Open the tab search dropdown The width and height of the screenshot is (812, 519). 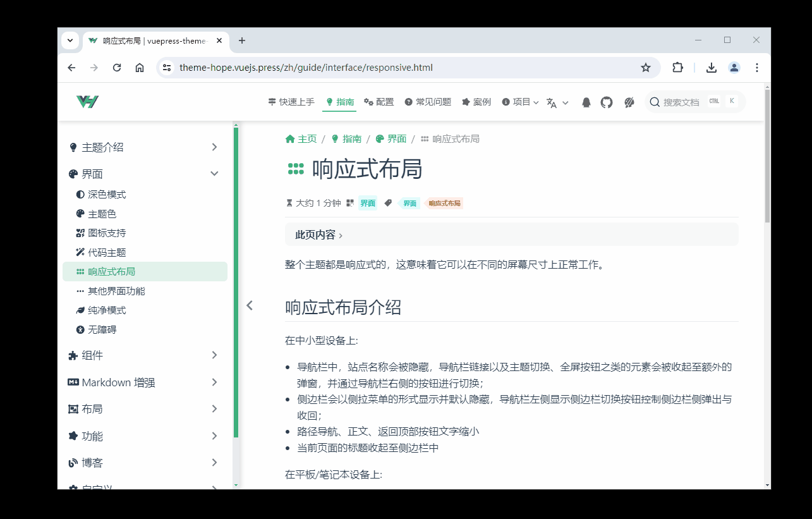pyautogui.click(x=70, y=40)
